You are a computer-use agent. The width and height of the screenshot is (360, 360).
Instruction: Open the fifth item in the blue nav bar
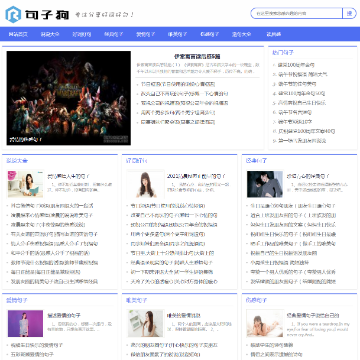pos(146,34)
